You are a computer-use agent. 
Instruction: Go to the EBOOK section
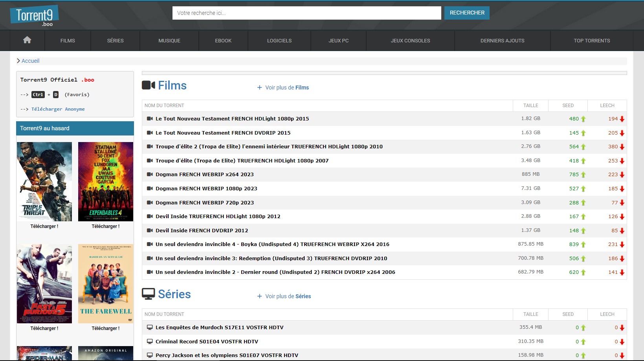pyautogui.click(x=223, y=40)
